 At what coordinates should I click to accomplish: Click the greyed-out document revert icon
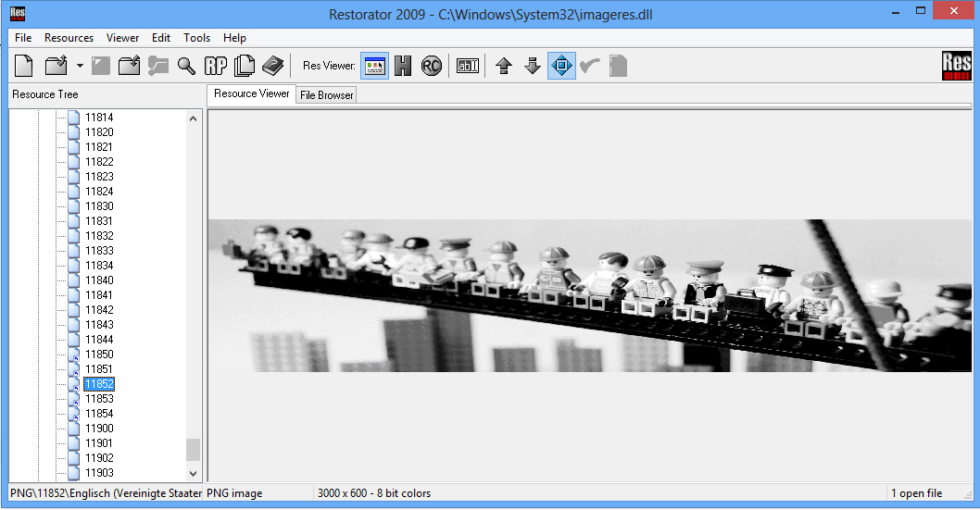click(618, 66)
